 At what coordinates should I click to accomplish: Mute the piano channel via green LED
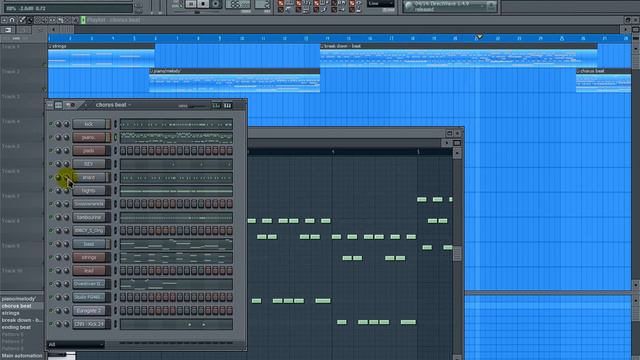51,137
